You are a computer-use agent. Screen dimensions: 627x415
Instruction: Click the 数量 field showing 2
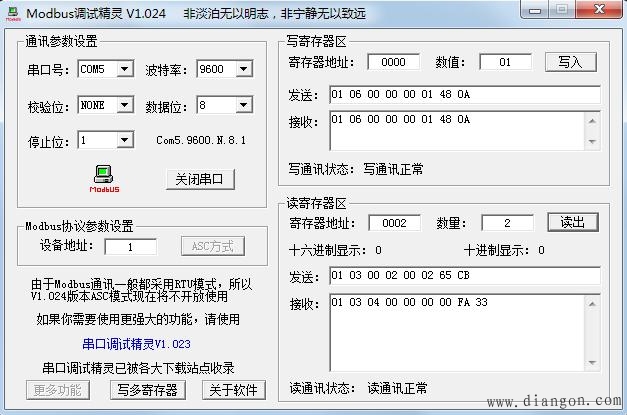507,223
